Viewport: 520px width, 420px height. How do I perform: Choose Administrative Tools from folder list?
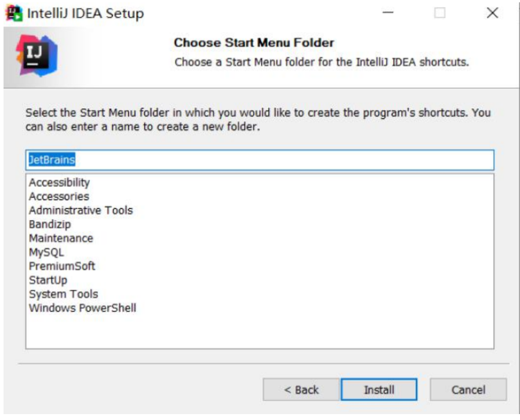click(81, 211)
